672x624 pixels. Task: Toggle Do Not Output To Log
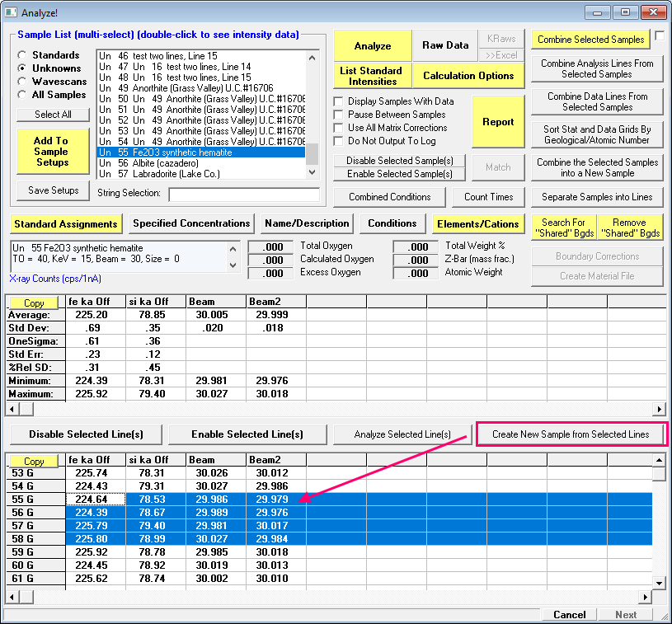coord(339,141)
